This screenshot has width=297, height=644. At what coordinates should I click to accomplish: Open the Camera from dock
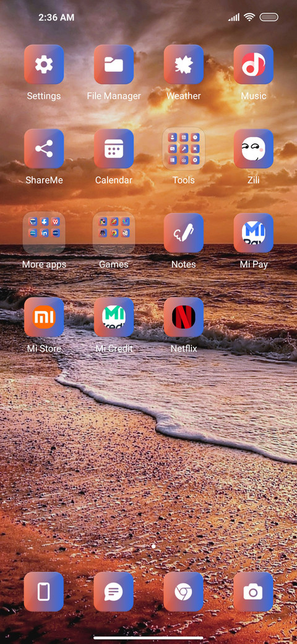pyautogui.click(x=254, y=592)
